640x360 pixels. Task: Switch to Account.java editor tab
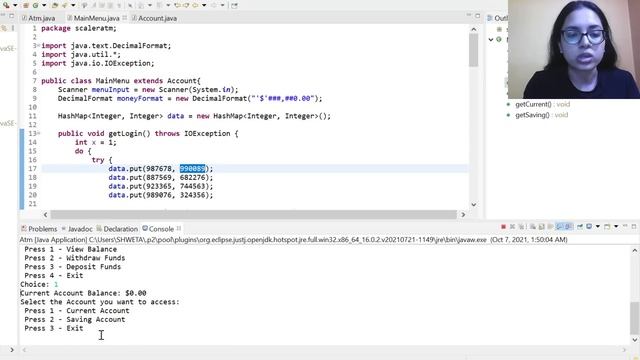click(154, 18)
